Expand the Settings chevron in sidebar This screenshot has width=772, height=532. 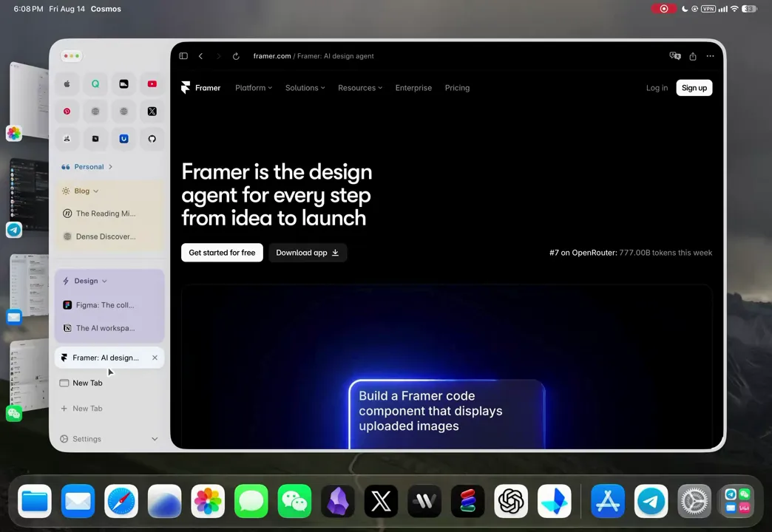coord(155,439)
